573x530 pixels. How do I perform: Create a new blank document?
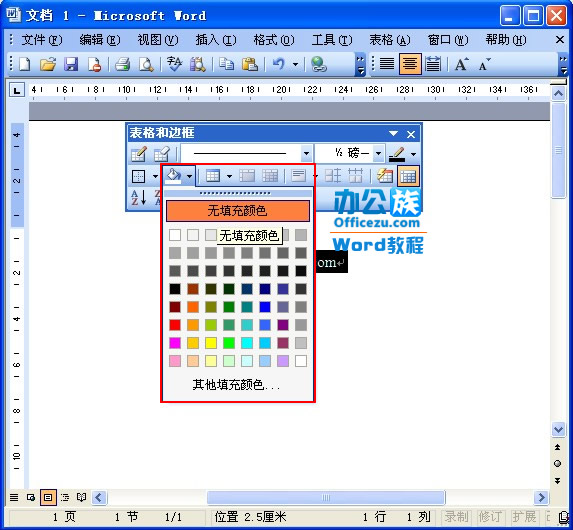24,64
